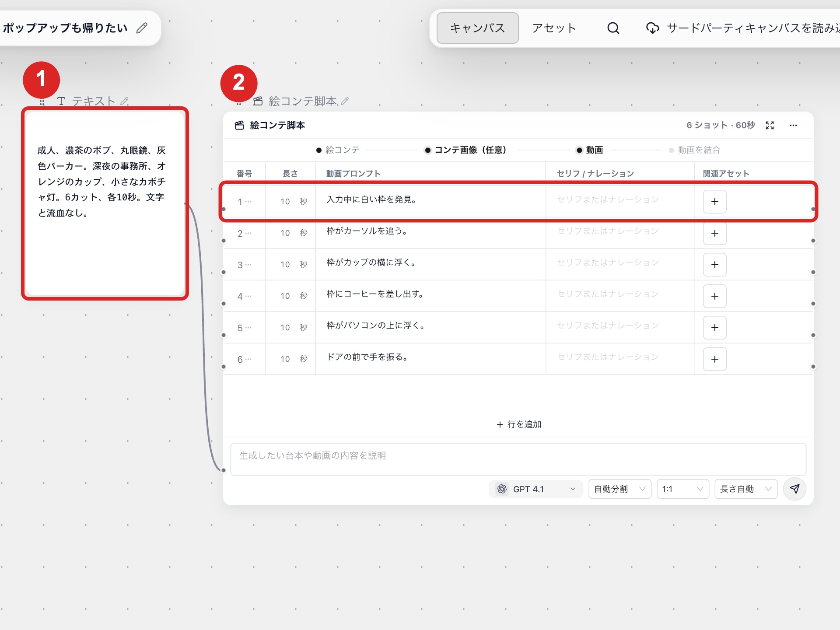
Task: Open the 自動分割 split mode dropdown
Action: [620, 489]
